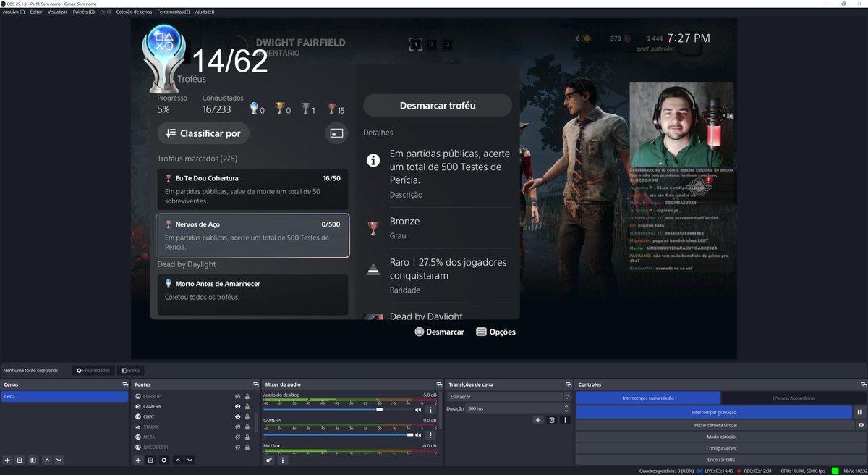Open the Áudio do desktop three-dots menu
This screenshot has width=868, height=475.
(431, 410)
